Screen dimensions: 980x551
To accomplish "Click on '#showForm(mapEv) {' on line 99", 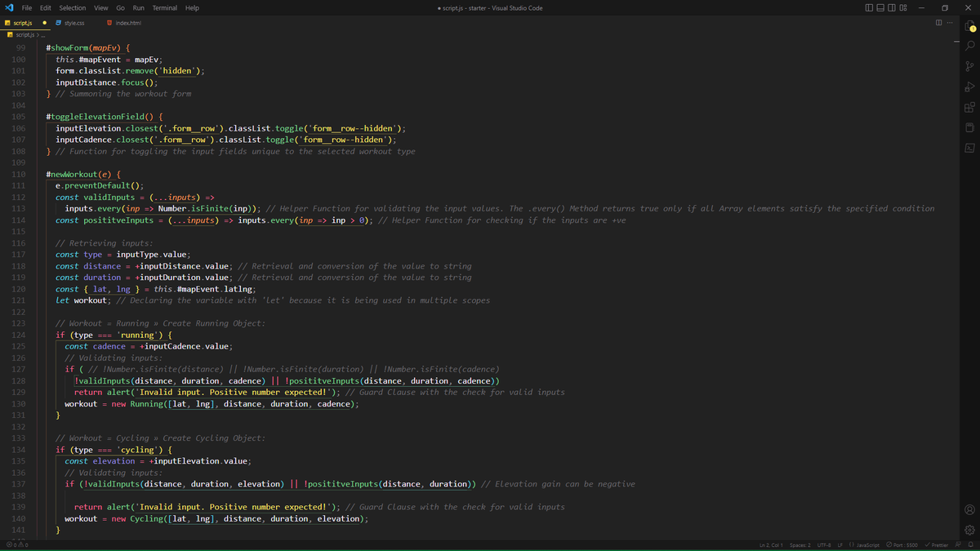I will [x=89, y=48].
